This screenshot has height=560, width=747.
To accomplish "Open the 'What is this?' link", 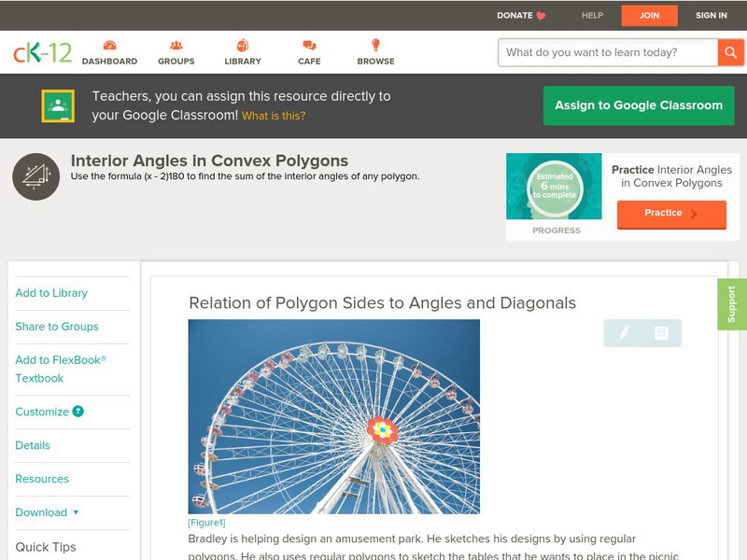I will coord(274,116).
